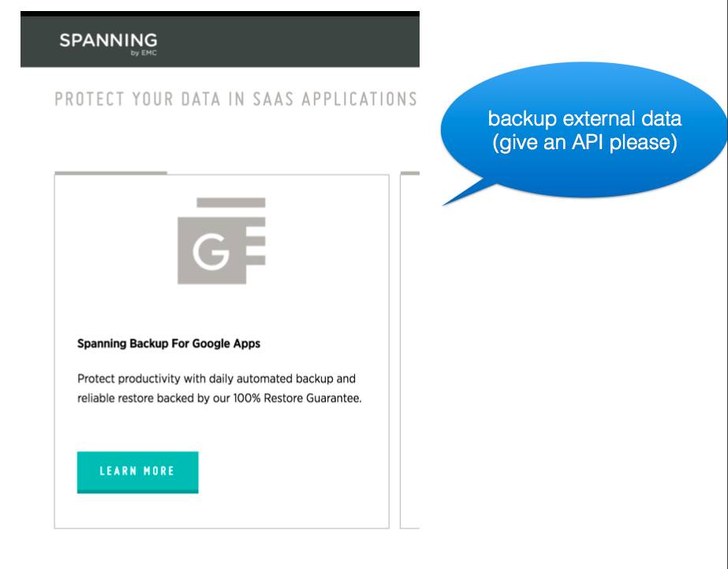728x569 pixels.
Task: Click the 'Protect Your Data in SaaS Applications' heading
Action: (x=236, y=99)
